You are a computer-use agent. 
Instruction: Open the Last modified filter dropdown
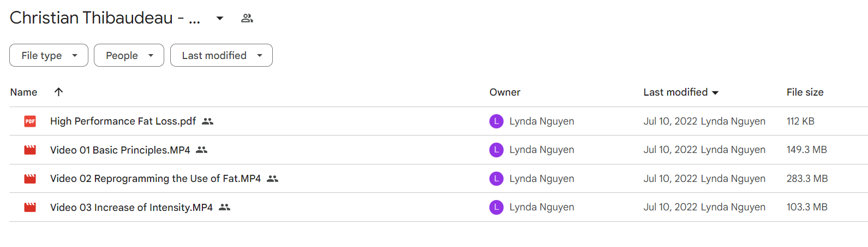(x=222, y=55)
